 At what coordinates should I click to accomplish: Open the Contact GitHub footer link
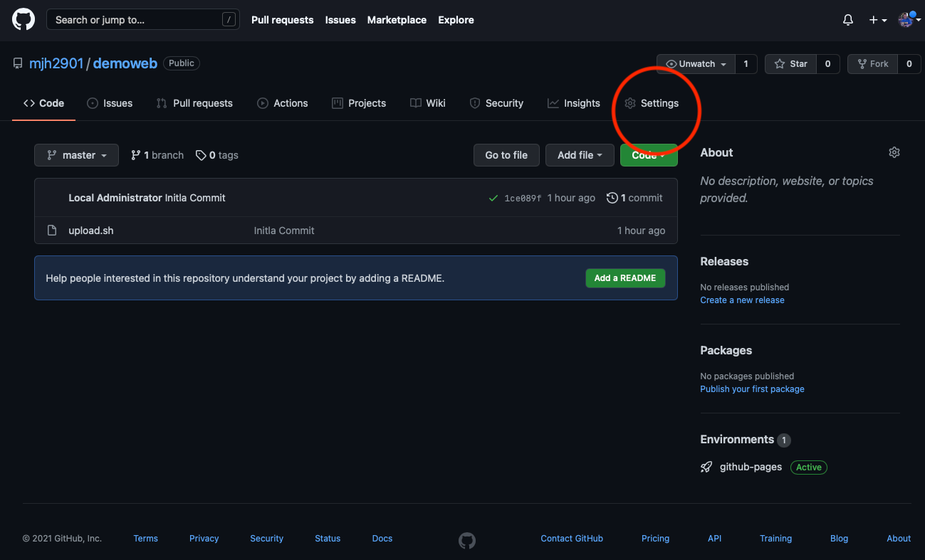[x=572, y=539]
